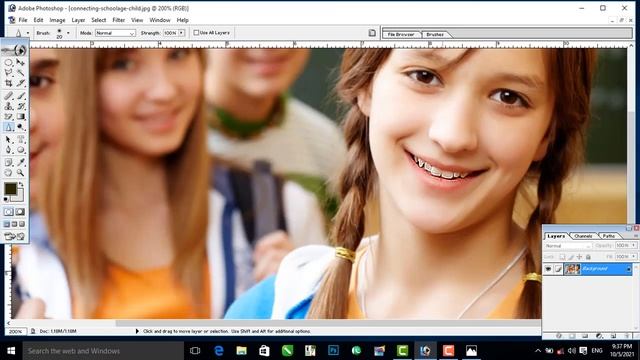Image resolution: width=640 pixels, height=360 pixels.
Task: Select the Zoom tool
Action: coord(20,173)
